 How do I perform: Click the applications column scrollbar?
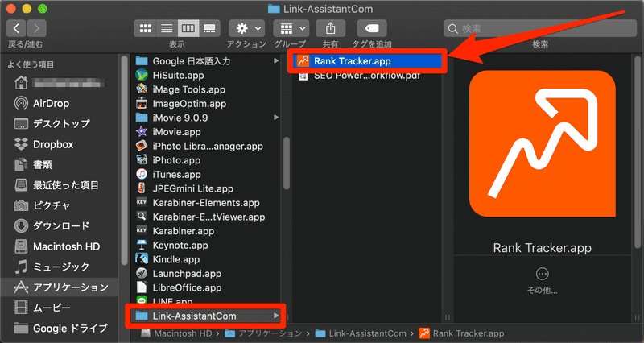pyautogui.click(x=287, y=163)
